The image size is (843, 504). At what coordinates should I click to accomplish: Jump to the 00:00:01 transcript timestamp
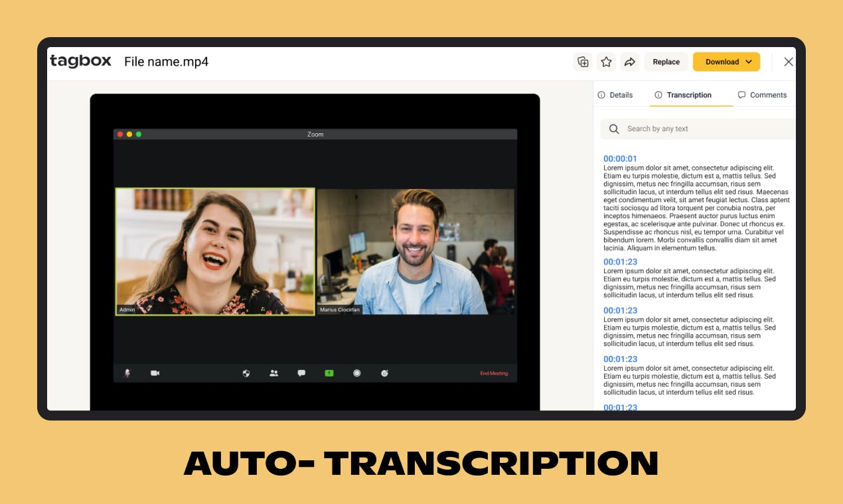point(620,158)
